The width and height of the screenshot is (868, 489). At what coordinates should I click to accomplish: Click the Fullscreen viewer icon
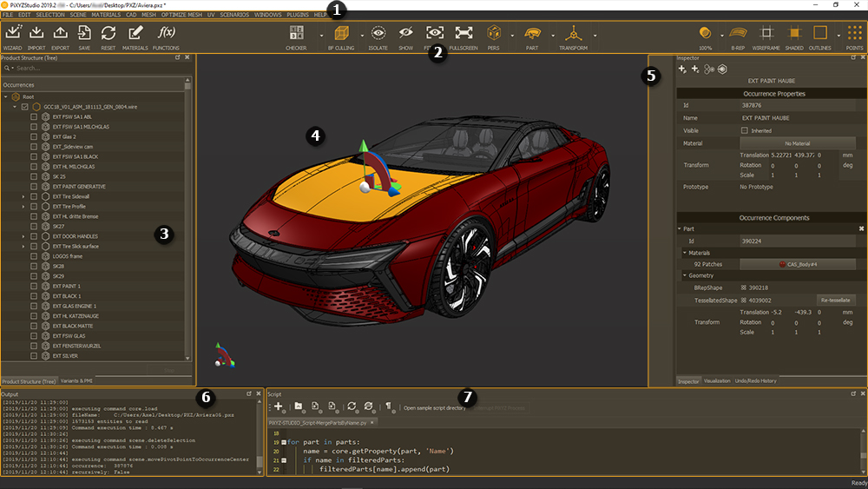point(464,34)
